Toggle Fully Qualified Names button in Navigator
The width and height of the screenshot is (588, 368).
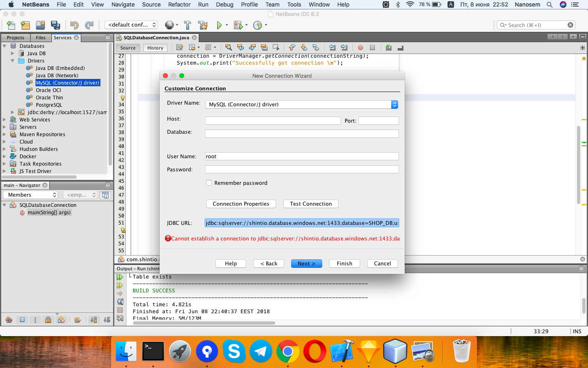point(78,320)
